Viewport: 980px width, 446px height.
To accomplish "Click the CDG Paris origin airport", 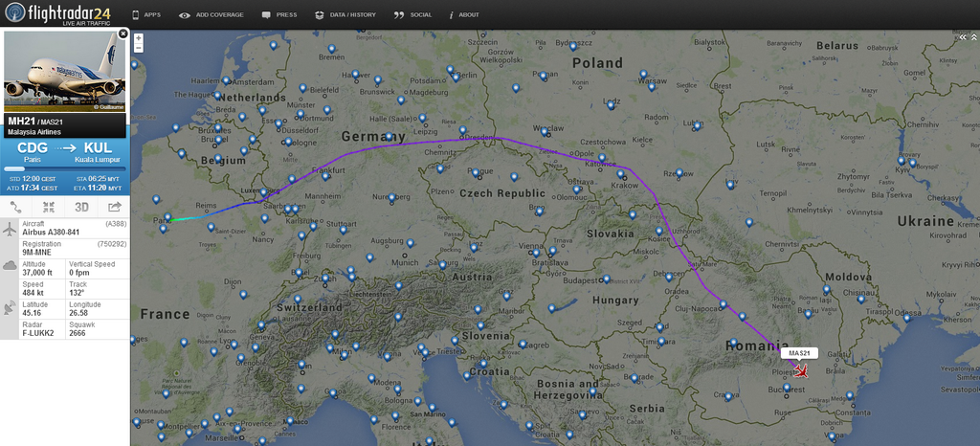I will click(x=32, y=151).
